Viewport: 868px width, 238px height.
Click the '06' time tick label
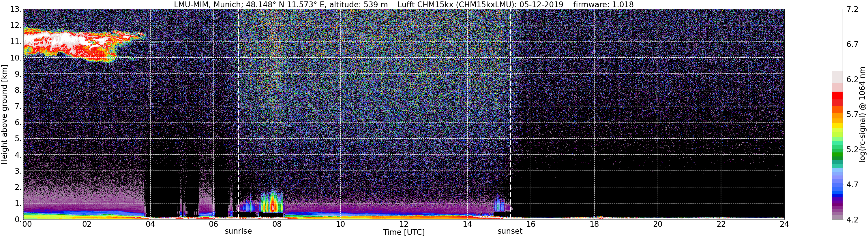(214, 224)
